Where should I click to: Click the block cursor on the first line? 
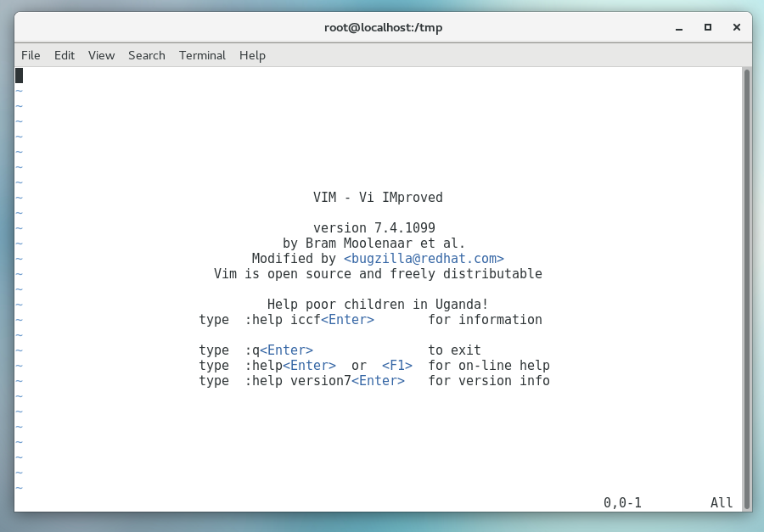19,76
